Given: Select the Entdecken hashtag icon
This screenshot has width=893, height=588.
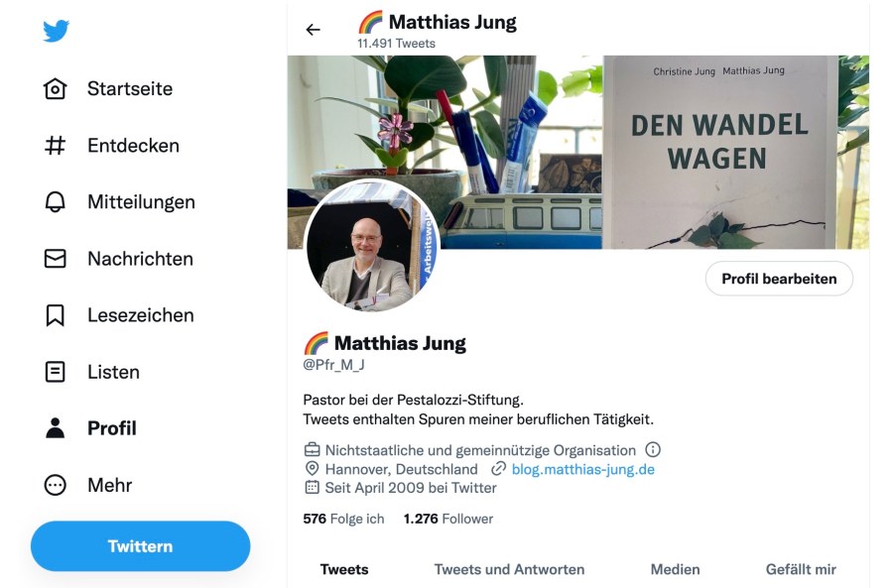Looking at the screenshot, I should tap(56, 146).
